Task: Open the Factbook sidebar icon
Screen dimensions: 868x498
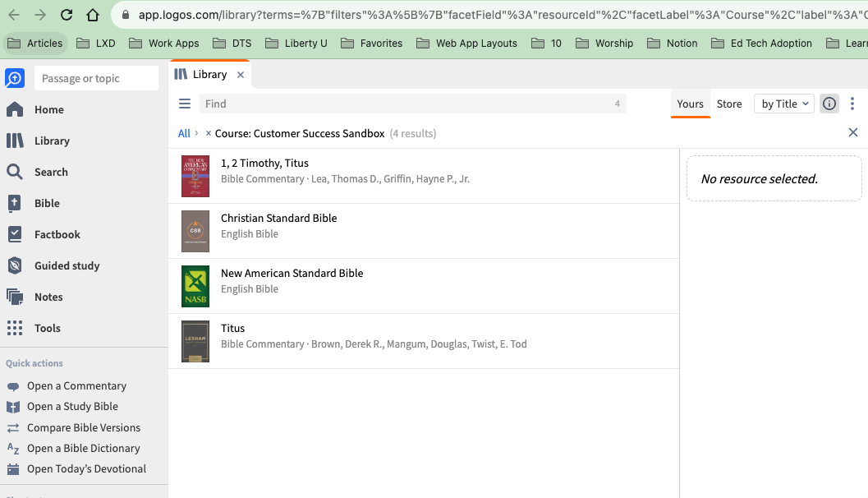Action: tap(15, 234)
